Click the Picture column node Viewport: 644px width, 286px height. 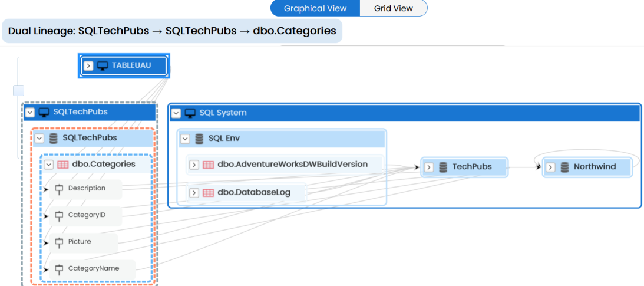pyautogui.click(x=84, y=242)
